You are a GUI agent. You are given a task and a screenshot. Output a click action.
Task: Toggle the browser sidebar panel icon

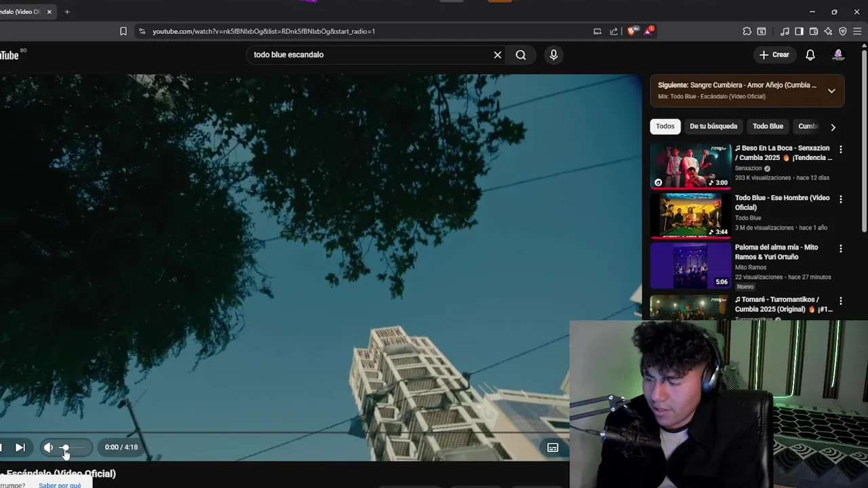click(799, 31)
